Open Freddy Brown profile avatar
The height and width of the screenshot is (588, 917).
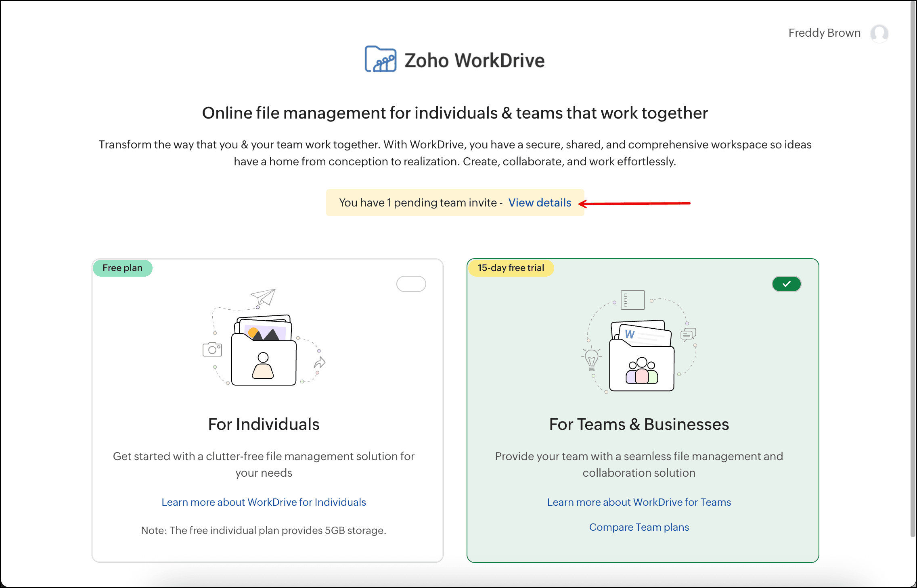879,33
